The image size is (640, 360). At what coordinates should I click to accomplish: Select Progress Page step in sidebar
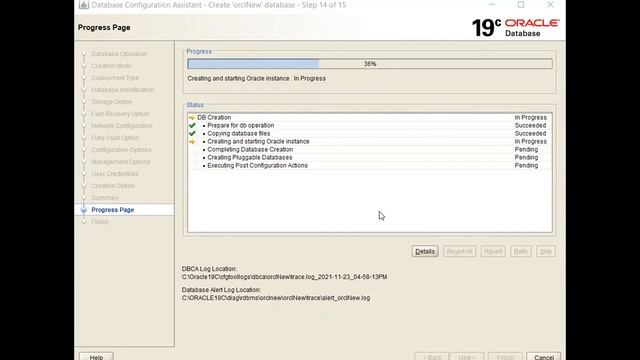(113, 210)
